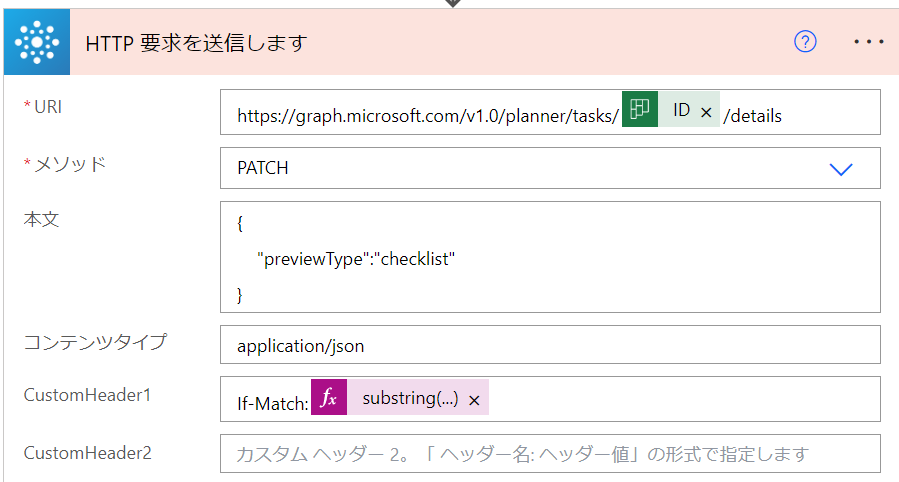Click the If-Match: text

click(272, 403)
